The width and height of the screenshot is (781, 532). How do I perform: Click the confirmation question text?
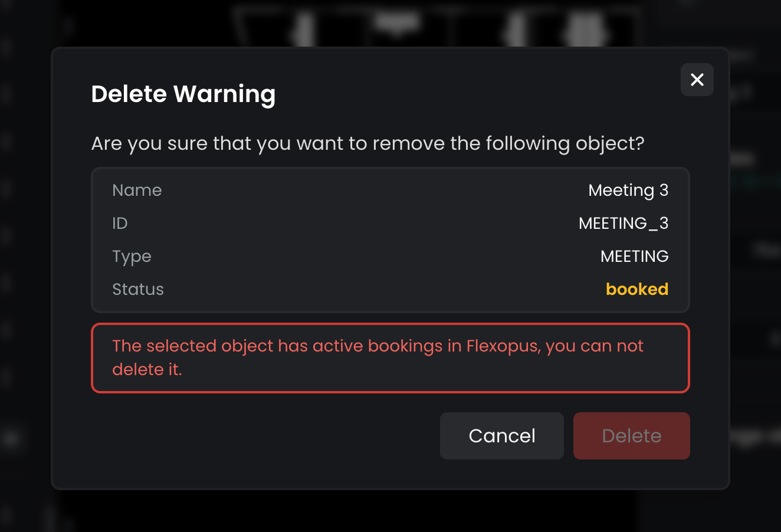pos(367,143)
